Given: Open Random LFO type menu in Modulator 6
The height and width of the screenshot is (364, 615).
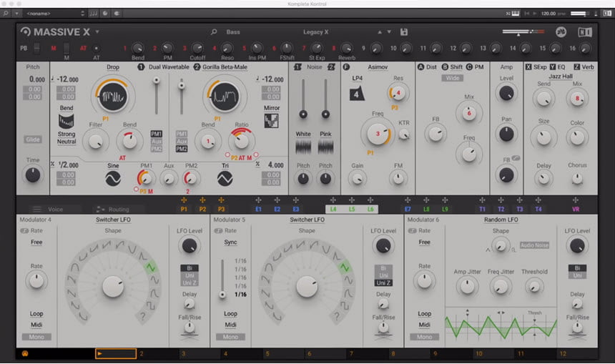Looking at the screenshot, I should click(501, 220).
